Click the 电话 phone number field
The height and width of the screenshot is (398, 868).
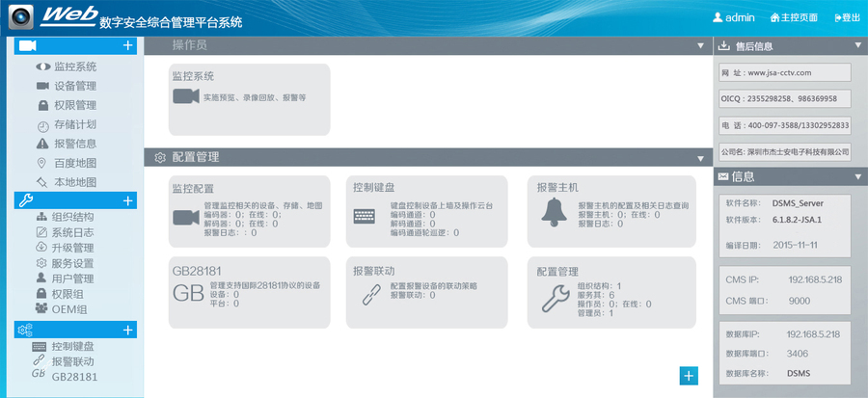point(784,125)
